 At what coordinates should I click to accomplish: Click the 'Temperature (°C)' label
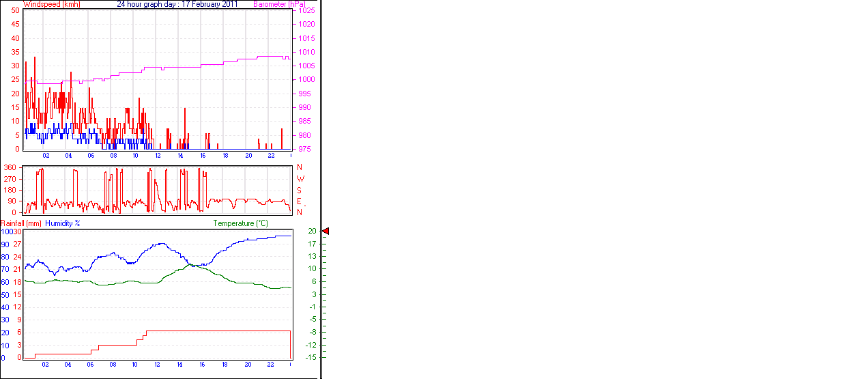click(240, 223)
